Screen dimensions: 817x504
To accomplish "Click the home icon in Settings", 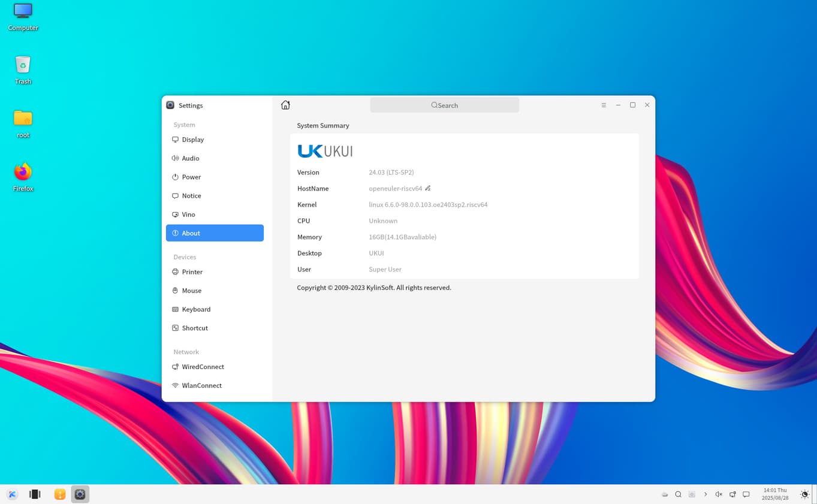I will pyautogui.click(x=285, y=105).
